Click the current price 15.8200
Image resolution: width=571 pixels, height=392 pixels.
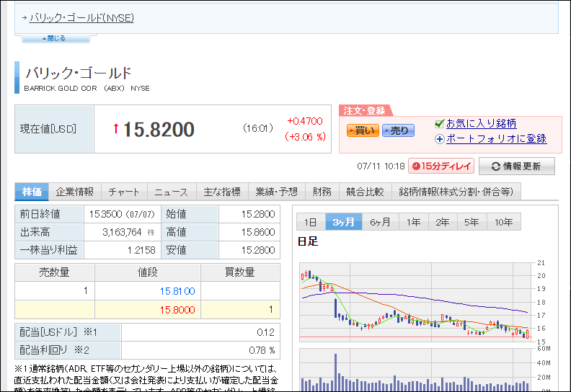coord(159,130)
